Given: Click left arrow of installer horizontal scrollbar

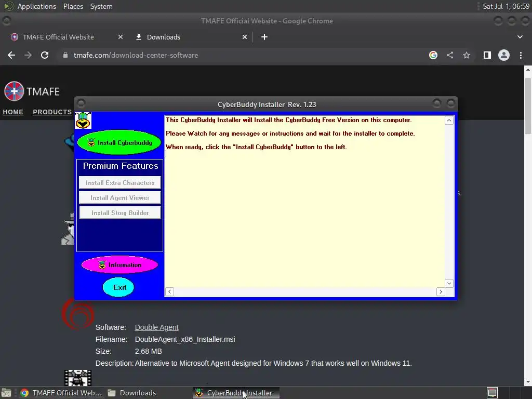Looking at the screenshot, I should pyautogui.click(x=170, y=292).
